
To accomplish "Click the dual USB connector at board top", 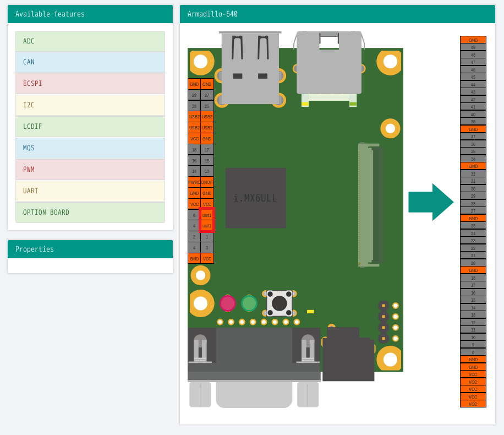I will [x=250, y=67].
